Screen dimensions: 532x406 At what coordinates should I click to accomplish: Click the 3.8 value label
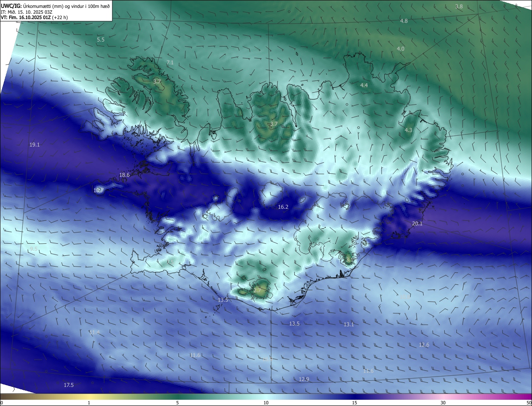coord(459,6)
